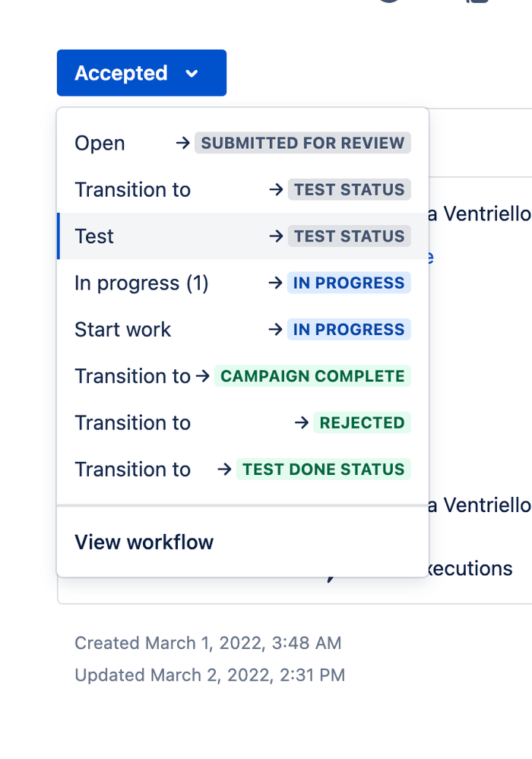Click the Created March 1 timestamp
This screenshot has height=759, width=532.
pyautogui.click(x=207, y=642)
